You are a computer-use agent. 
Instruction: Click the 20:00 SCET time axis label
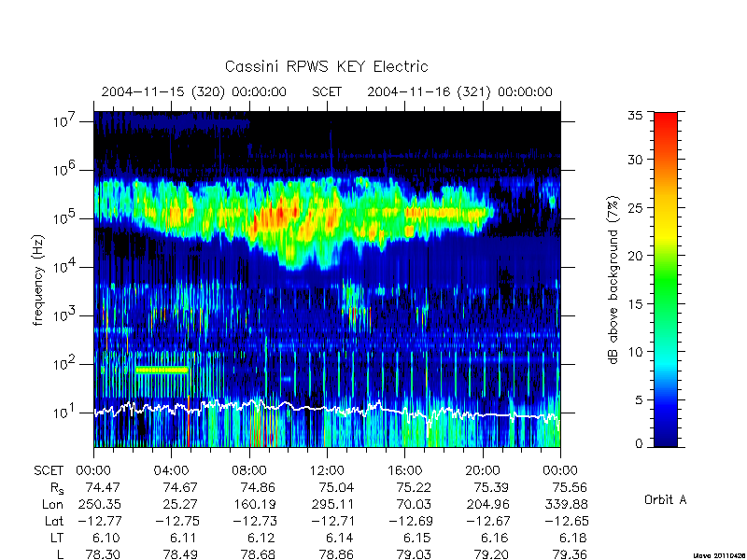482,470
